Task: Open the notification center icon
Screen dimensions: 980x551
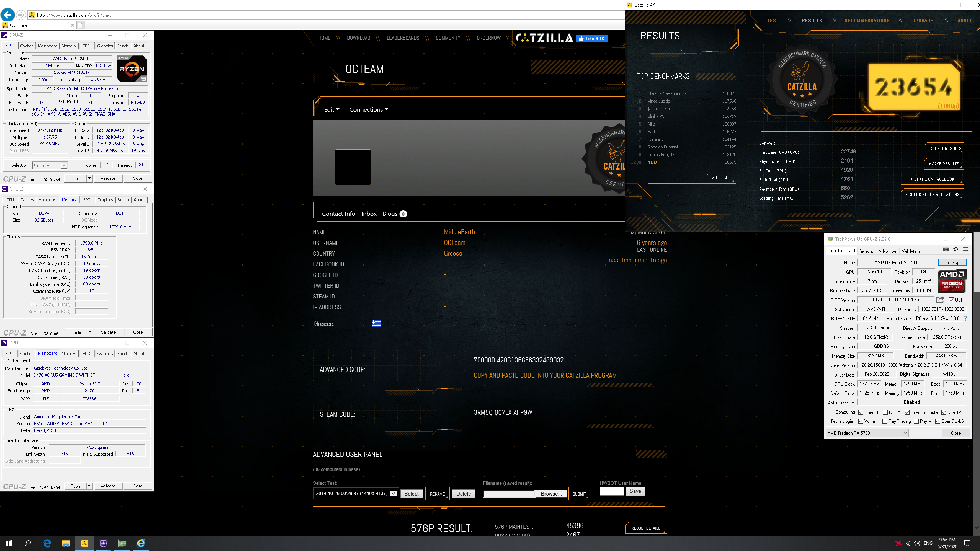Action: (967, 543)
